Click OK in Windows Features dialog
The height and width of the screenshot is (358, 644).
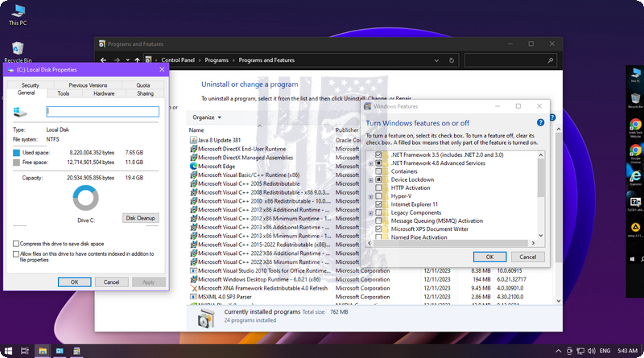coord(490,257)
